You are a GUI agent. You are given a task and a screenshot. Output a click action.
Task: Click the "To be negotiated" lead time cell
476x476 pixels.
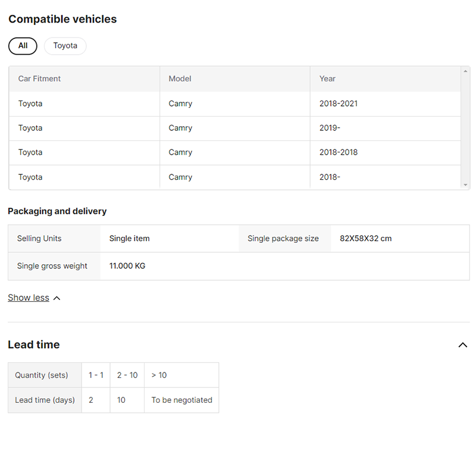coord(181,400)
